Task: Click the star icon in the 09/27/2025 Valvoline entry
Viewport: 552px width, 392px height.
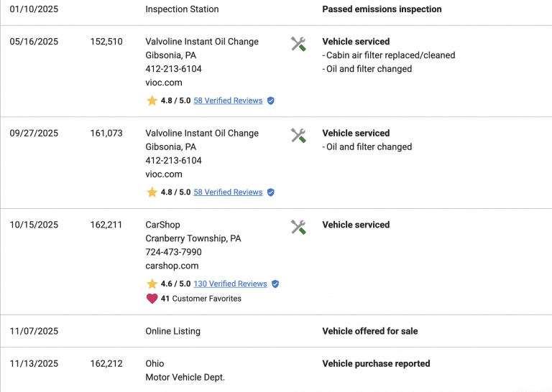Action: tap(152, 192)
